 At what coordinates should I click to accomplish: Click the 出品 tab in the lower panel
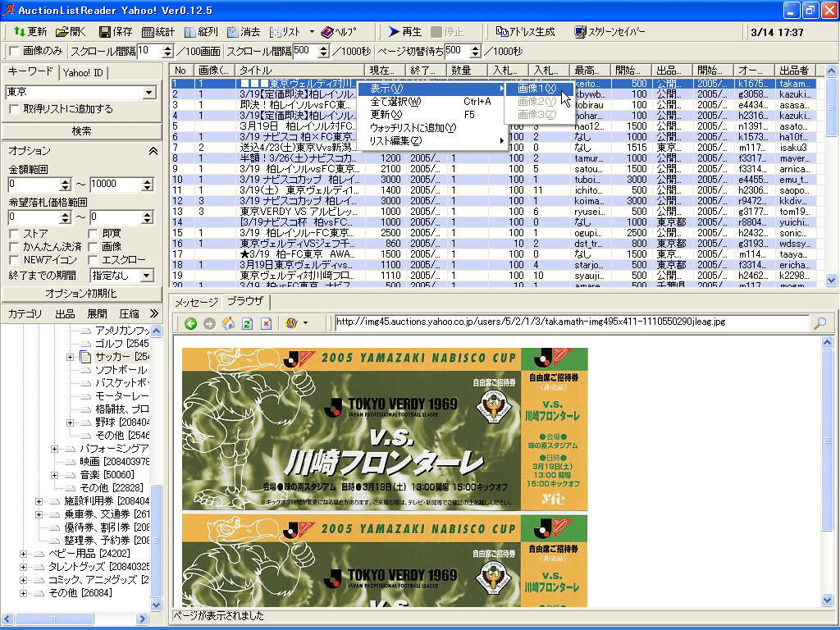65,314
